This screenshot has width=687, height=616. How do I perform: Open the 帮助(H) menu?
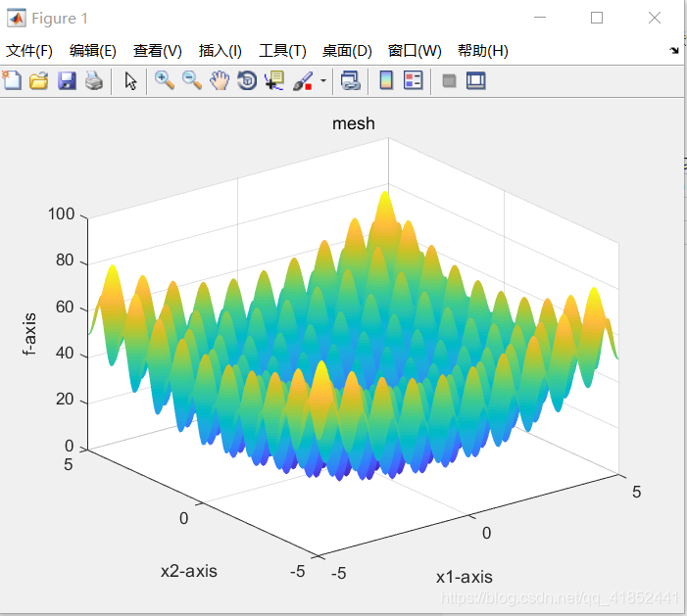click(x=483, y=51)
